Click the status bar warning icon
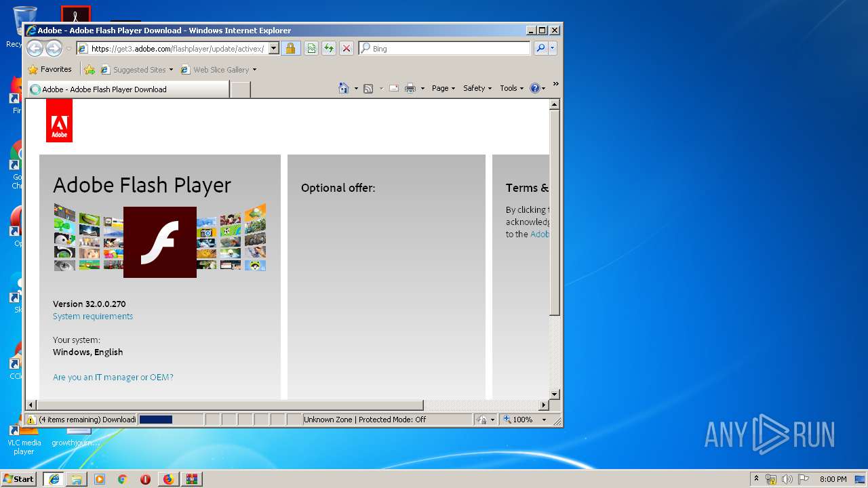 coord(31,420)
